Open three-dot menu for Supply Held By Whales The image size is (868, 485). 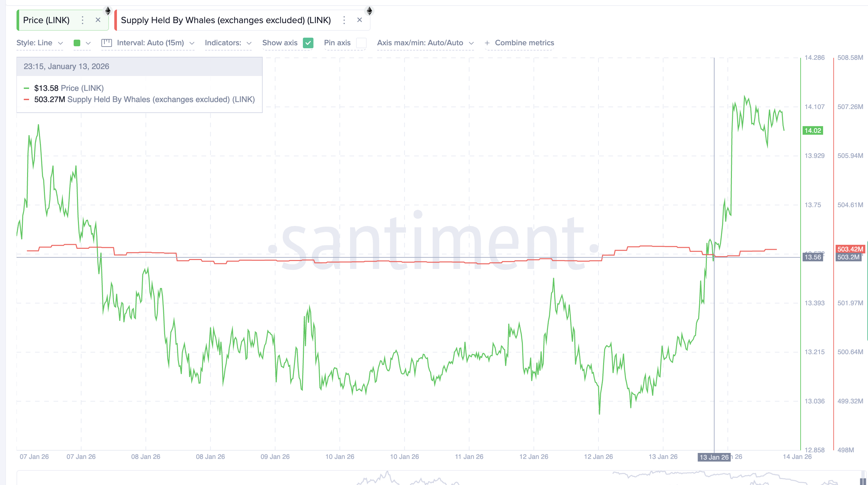344,20
